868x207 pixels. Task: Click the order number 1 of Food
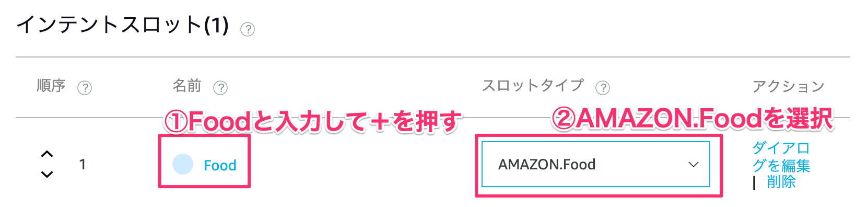[x=82, y=165]
